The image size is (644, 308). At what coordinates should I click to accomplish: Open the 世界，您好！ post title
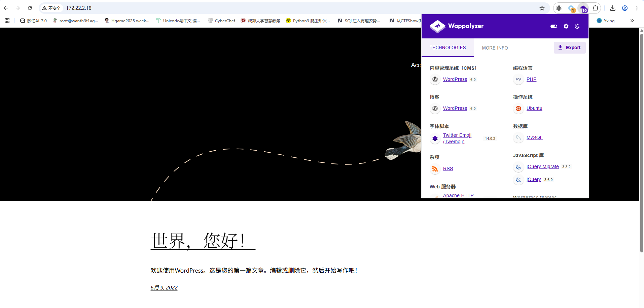(203, 241)
